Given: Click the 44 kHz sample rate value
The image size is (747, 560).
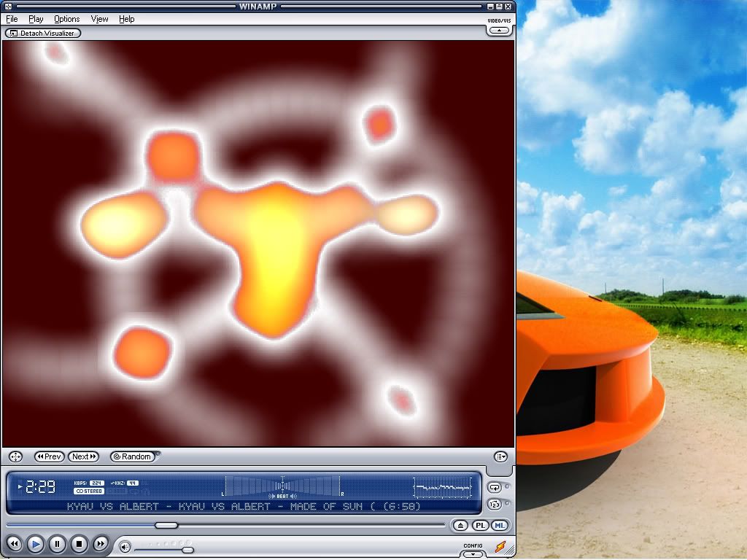Looking at the screenshot, I should tap(133, 483).
